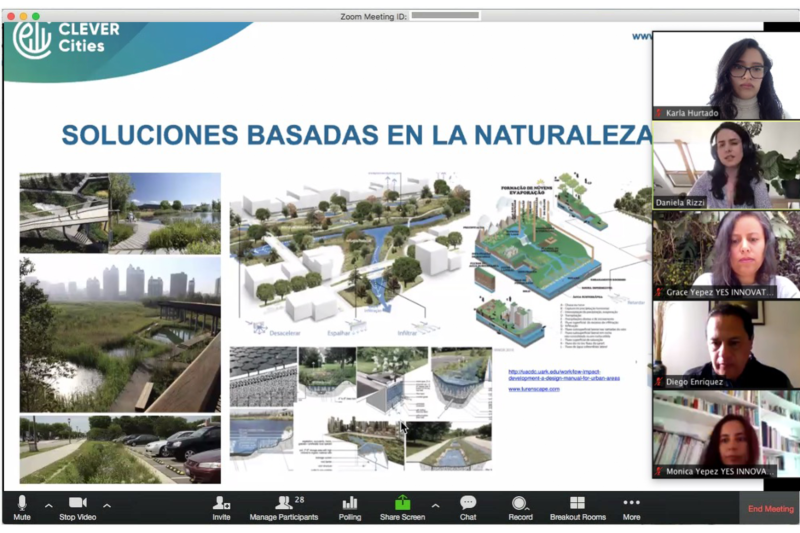
Task: Select Diego Enriquez video thumbnail
Action: (726, 344)
